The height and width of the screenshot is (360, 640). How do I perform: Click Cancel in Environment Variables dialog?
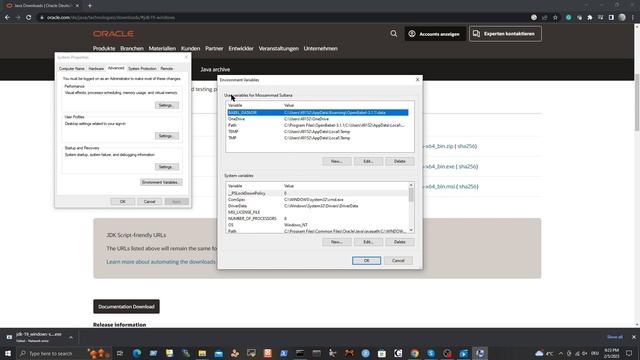pos(398,260)
